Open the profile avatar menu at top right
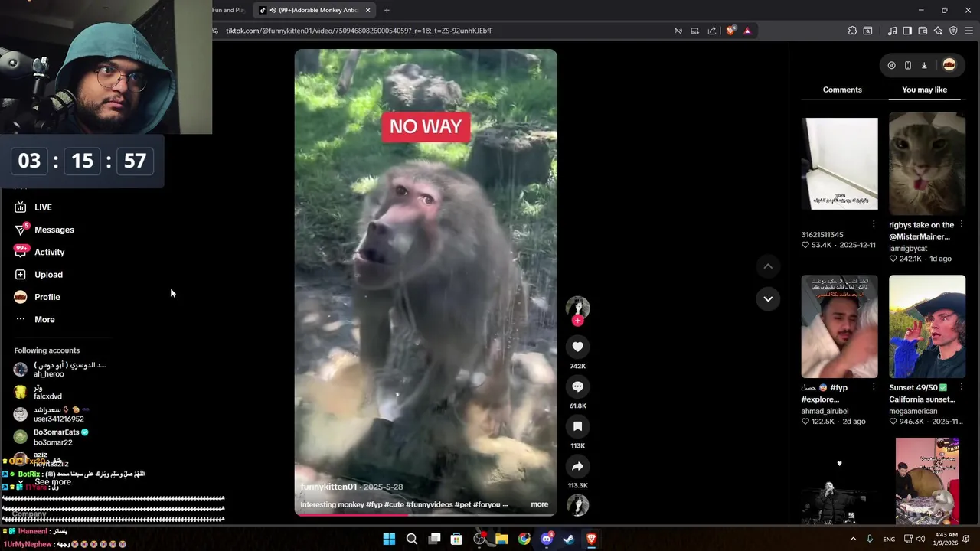 (x=949, y=65)
